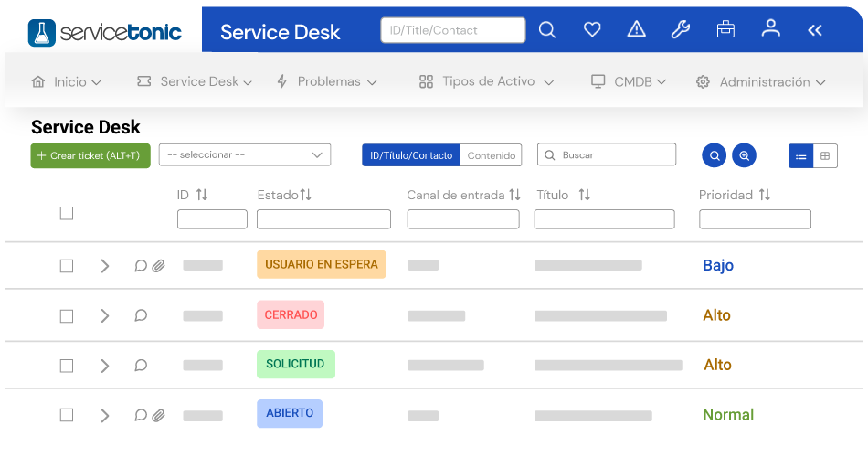Sort tickets by Prioridad column

pyautogui.click(x=765, y=195)
